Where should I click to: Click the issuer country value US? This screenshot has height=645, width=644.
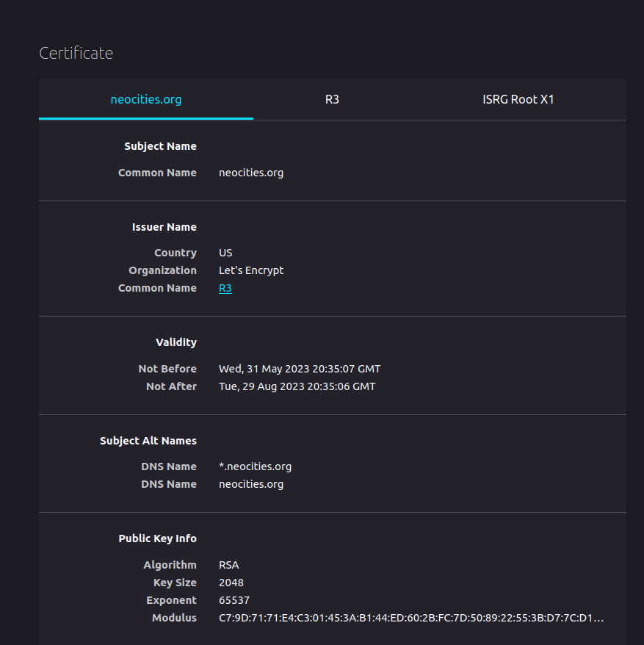coord(225,253)
